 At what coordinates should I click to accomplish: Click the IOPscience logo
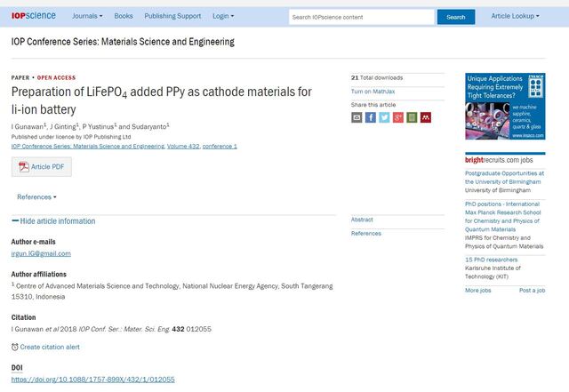(x=33, y=16)
